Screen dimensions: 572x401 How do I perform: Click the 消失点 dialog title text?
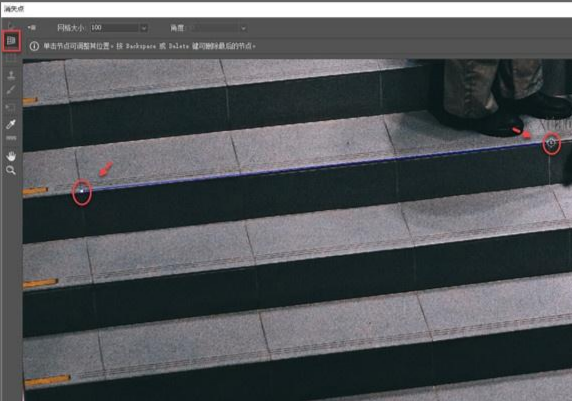(14, 9)
